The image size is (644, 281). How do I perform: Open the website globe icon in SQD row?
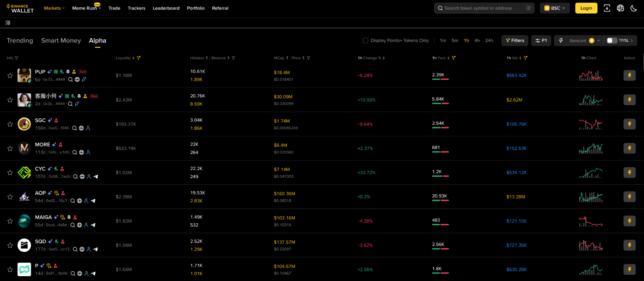(82, 249)
